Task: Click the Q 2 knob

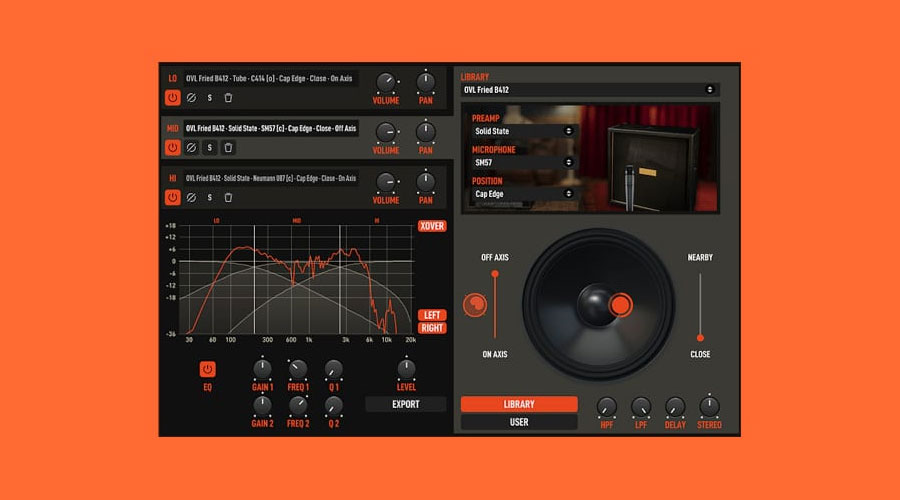Action: pyautogui.click(x=333, y=405)
